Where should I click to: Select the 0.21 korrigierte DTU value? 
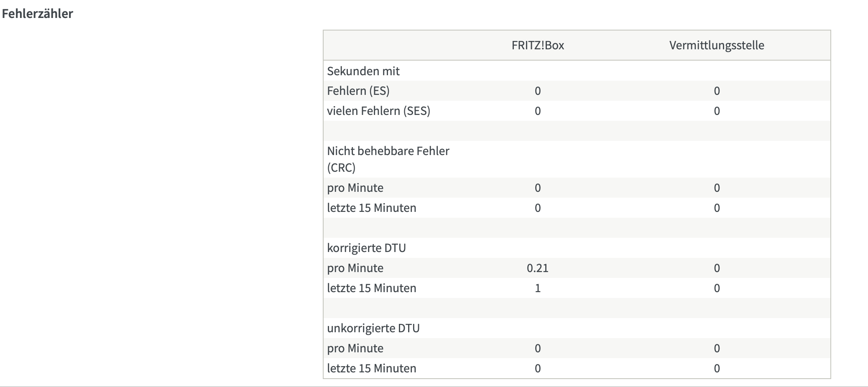538,268
